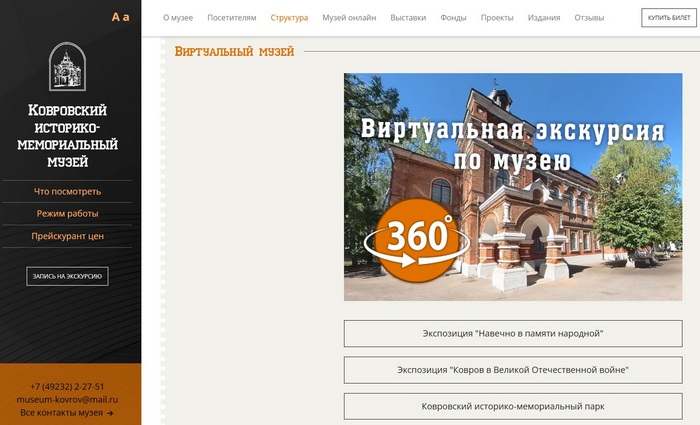Open the 'Режим работы' sidebar link

tap(67, 213)
